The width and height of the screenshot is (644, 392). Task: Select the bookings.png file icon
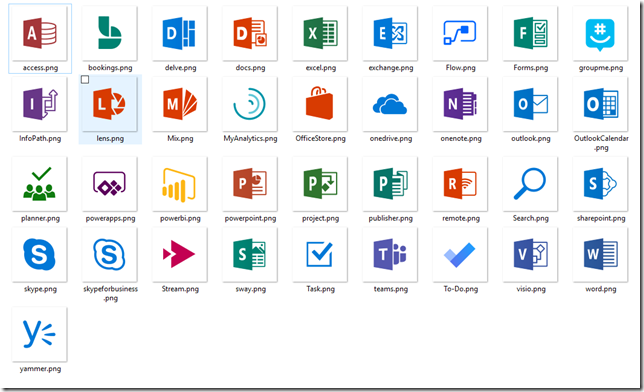tap(110, 33)
